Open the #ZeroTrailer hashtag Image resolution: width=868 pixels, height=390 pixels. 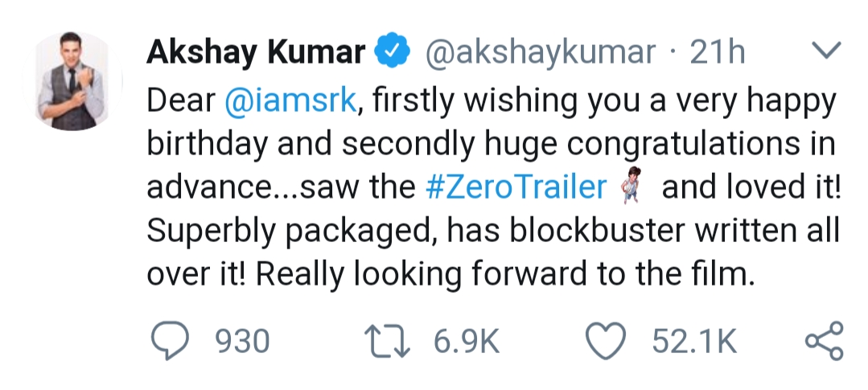[516, 187]
